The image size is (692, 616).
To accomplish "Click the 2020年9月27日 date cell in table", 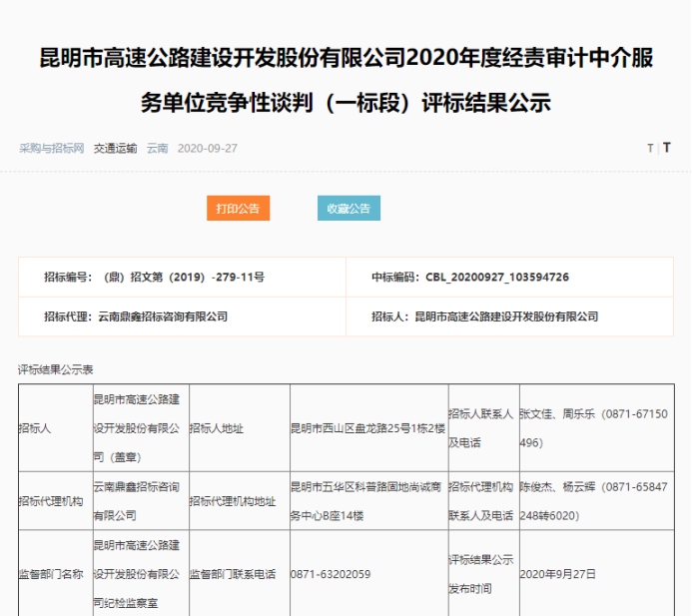I will [557, 574].
